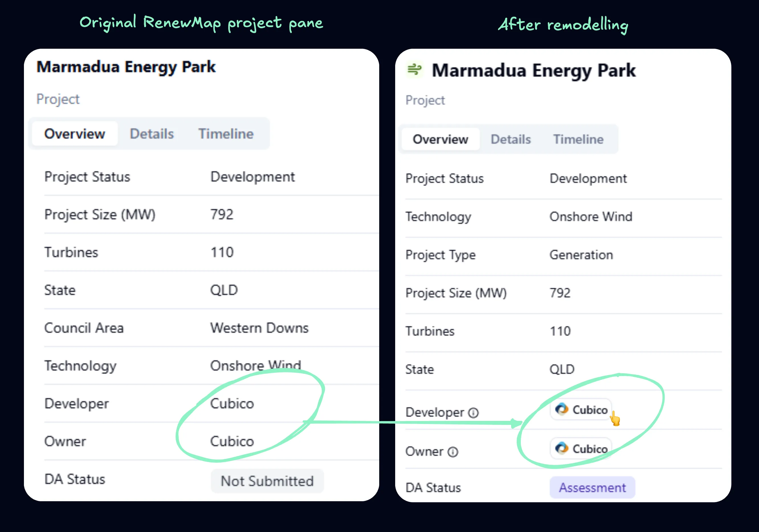The image size is (759, 532).
Task: Click the Not Submitted status badge
Action: (x=267, y=481)
